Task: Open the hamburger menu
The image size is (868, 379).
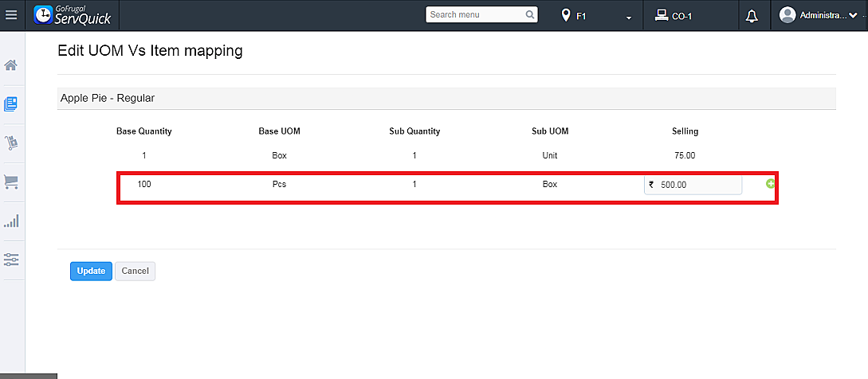Action: tap(11, 15)
